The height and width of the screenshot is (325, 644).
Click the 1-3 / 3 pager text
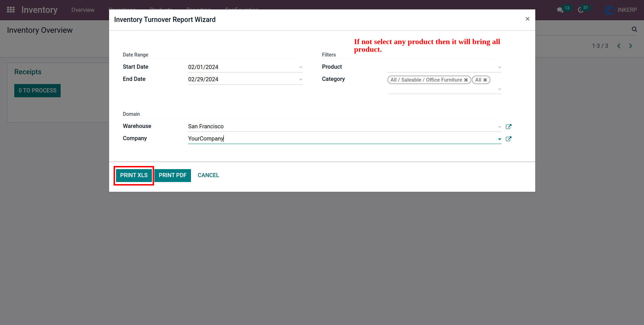tap(600, 46)
